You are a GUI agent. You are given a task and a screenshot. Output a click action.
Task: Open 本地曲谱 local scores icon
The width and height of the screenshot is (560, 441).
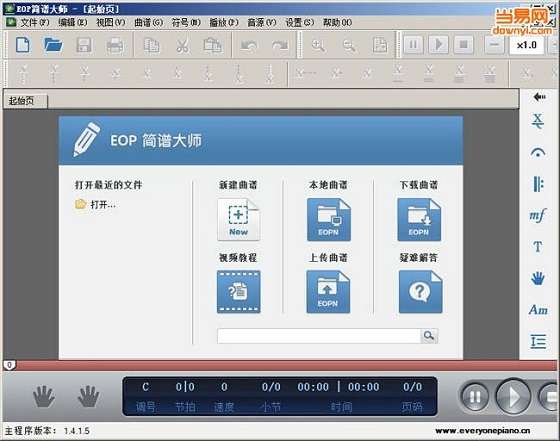point(329,220)
